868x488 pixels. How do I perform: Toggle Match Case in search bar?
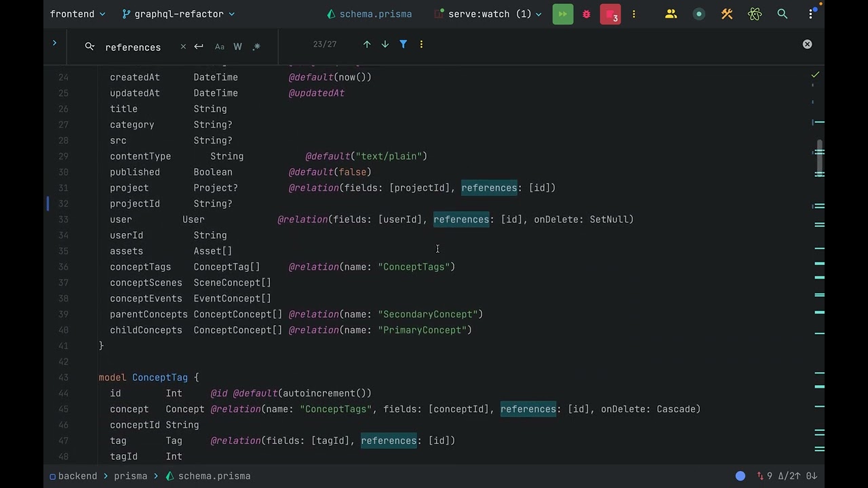pos(220,47)
